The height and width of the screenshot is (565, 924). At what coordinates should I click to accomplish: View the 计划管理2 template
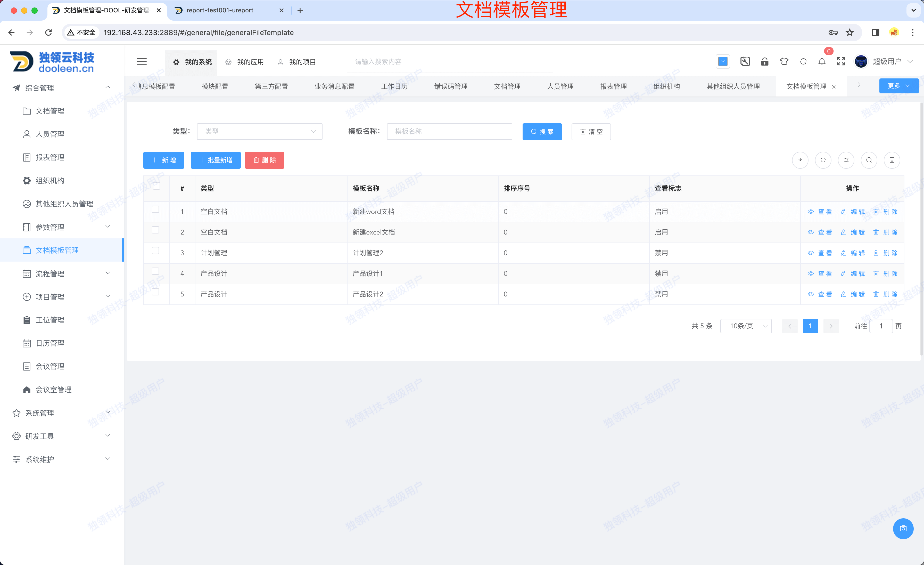click(x=820, y=253)
